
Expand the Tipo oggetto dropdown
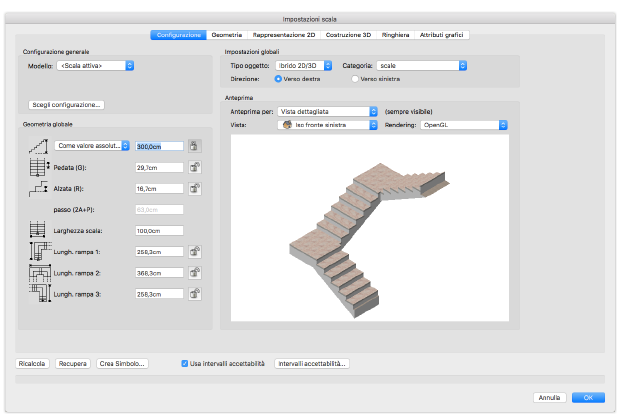click(303, 66)
